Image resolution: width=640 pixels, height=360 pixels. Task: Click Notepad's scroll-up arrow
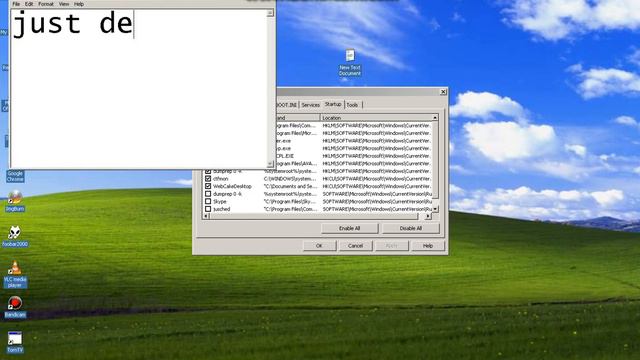270,13
